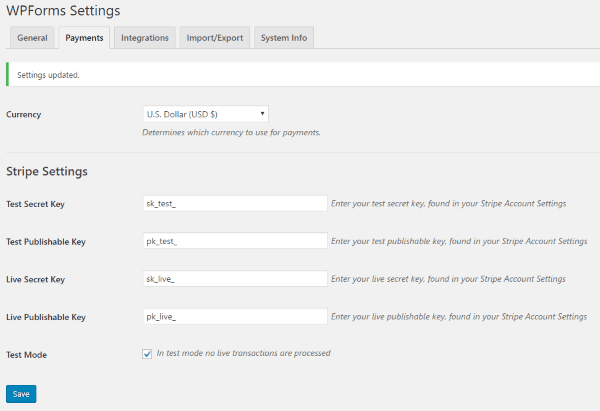Screen dimensions: 600x411
Task: Click the Test Mode label
Action: (x=27, y=354)
